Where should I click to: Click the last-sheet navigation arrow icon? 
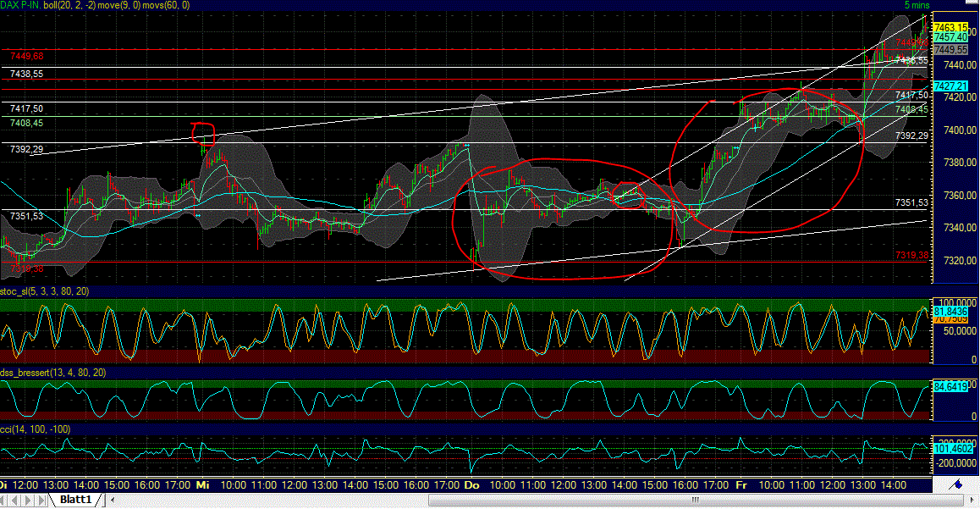point(41,500)
